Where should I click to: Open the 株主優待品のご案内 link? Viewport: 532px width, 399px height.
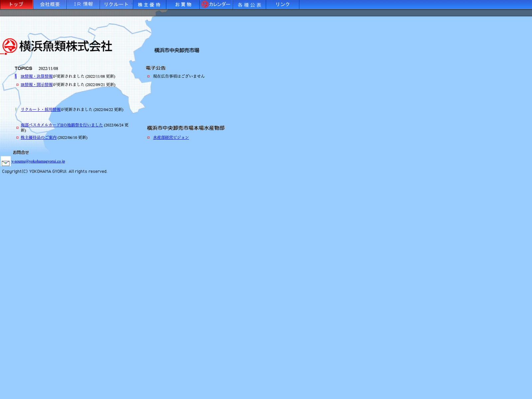tap(39, 138)
